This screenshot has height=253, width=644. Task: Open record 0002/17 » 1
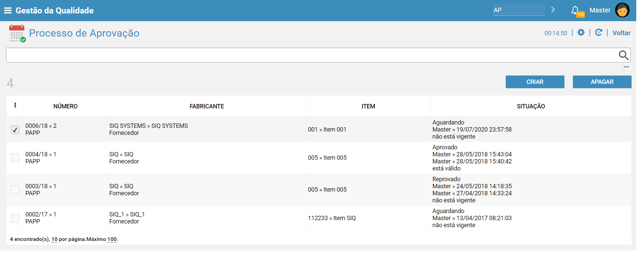pyautogui.click(x=41, y=214)
